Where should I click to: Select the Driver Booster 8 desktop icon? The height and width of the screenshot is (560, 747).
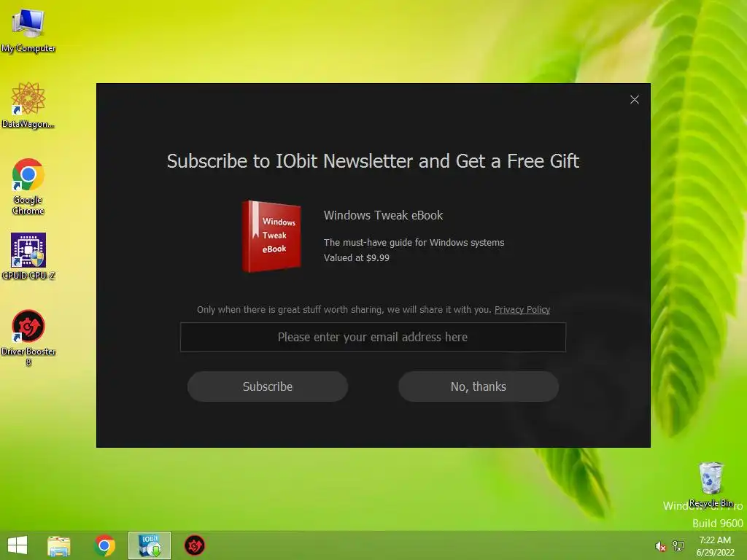(x=28, y=338)
